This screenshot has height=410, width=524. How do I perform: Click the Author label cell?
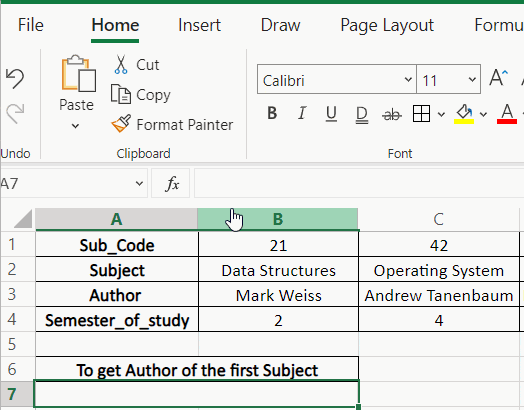(x=117, y=294)
